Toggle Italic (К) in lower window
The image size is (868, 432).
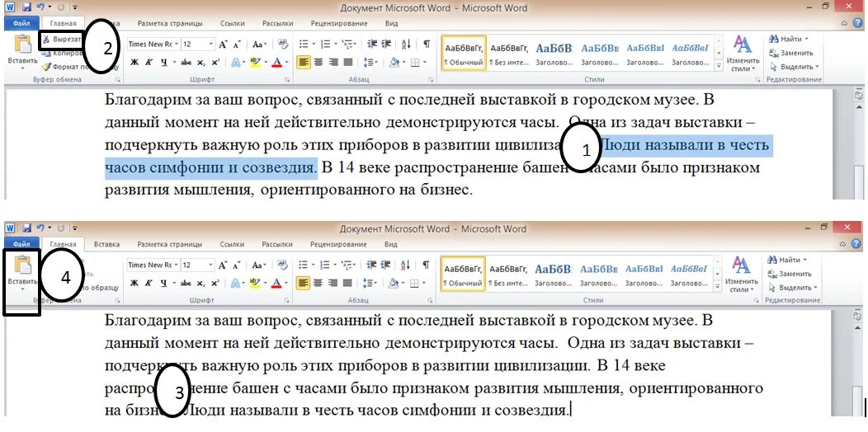point(149,284)
